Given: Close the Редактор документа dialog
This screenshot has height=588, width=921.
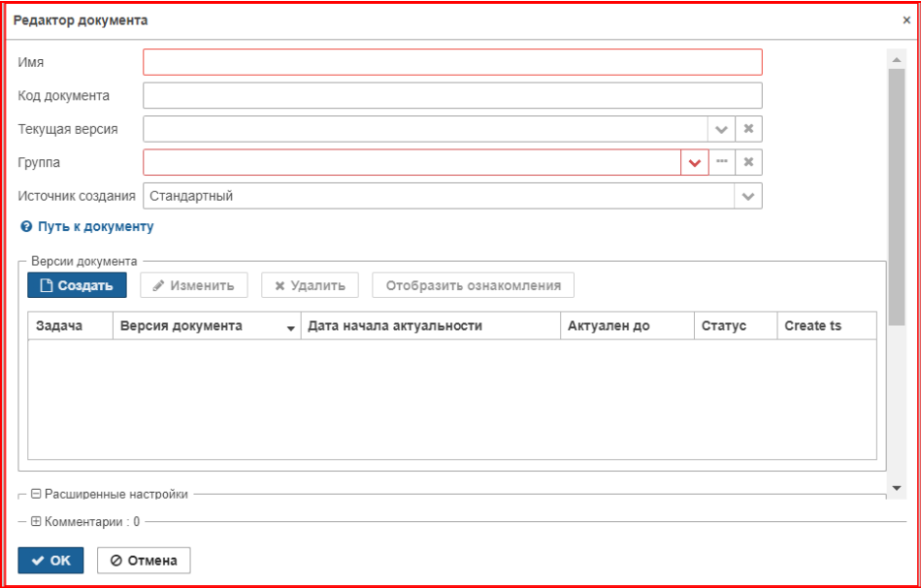Looking at the screenshot, I should 906,20.
